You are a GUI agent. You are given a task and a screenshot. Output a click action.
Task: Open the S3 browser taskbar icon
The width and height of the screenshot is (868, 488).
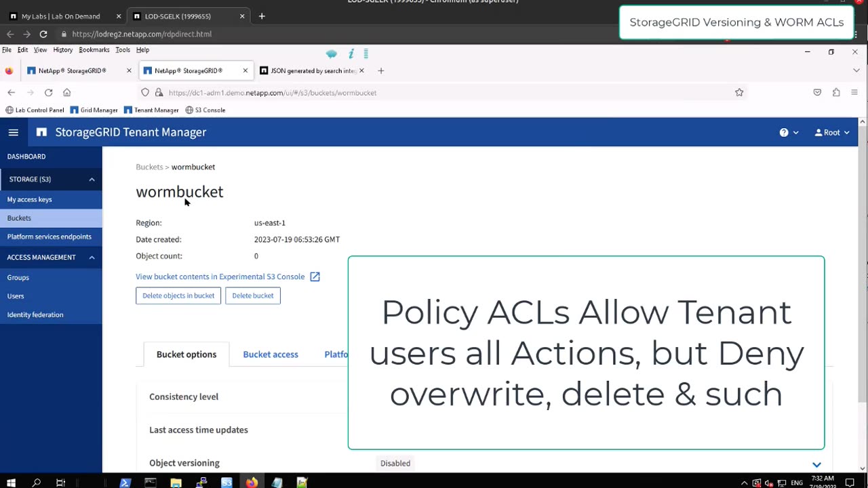pyautogui.click(x=226, y=483)
